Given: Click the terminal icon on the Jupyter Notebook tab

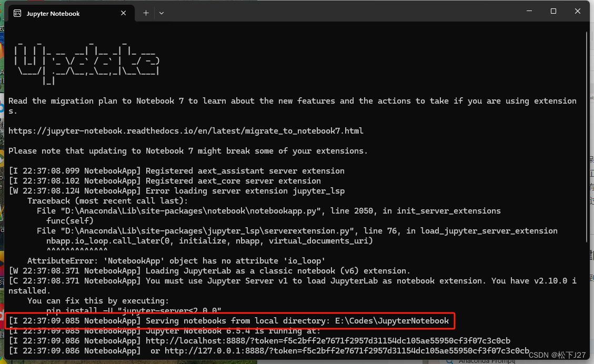Looking at the screenshot, I should click(17, 13).
